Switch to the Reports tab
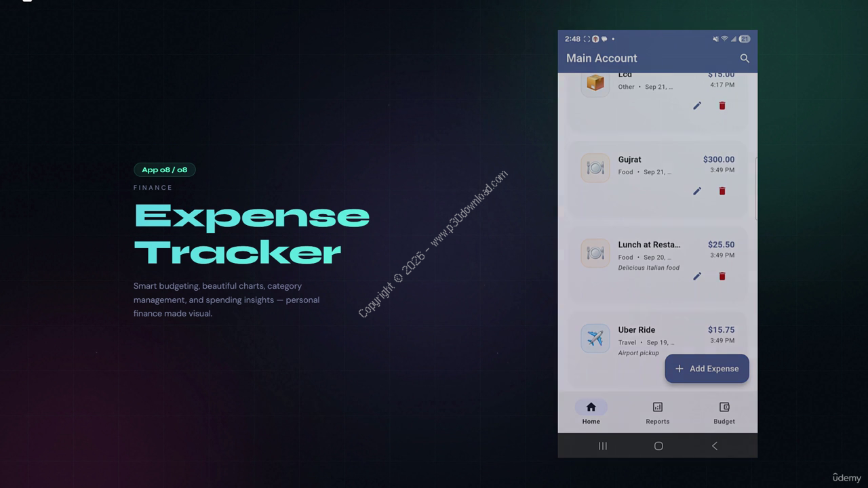The width and height of the screenshot is (868, 488). (658, 412)
